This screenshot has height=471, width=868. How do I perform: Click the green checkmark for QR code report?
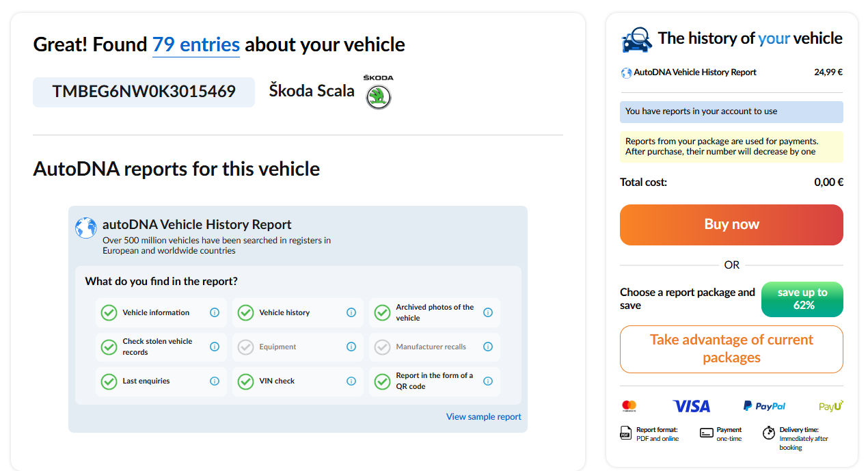point(383,381)
